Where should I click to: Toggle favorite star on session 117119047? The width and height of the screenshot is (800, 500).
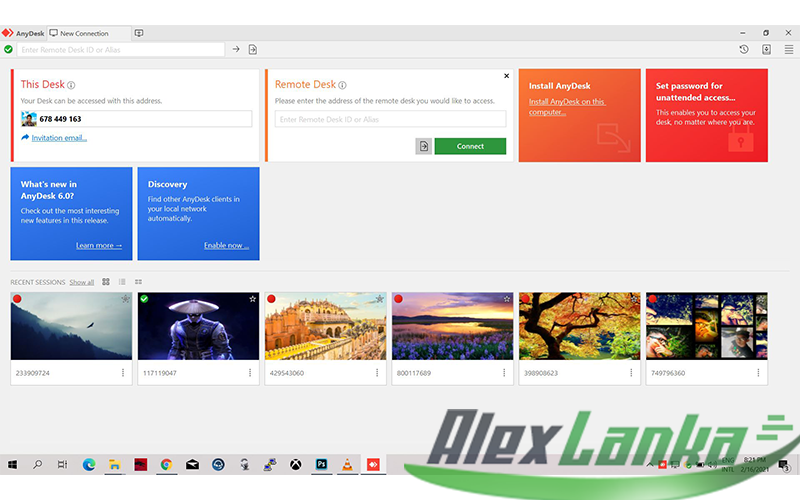[253, 299]
